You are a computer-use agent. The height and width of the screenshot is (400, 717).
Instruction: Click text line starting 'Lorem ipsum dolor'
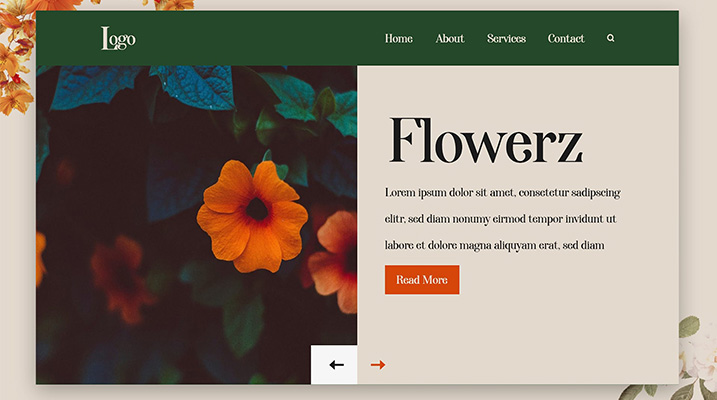pyautogui.click(x=503, y=193)
